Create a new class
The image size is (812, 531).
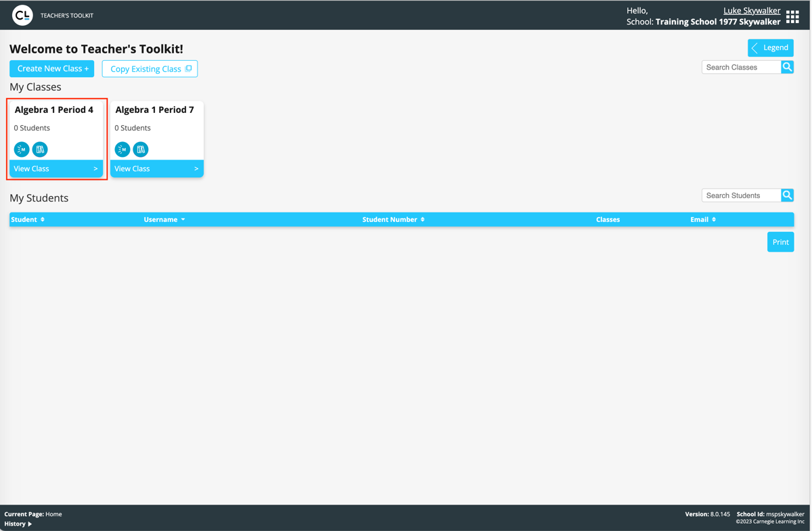(x=52, y=68)
